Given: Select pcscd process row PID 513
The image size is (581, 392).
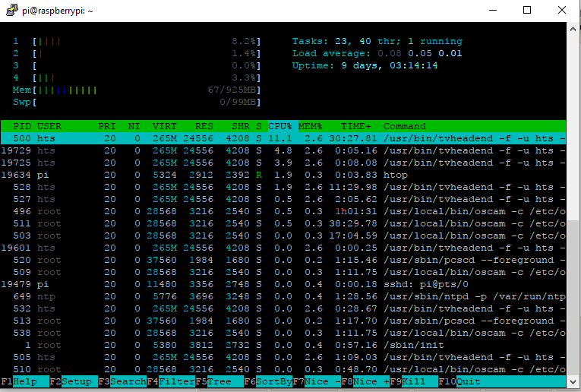Looking at the screenshot, I should 283,321.
